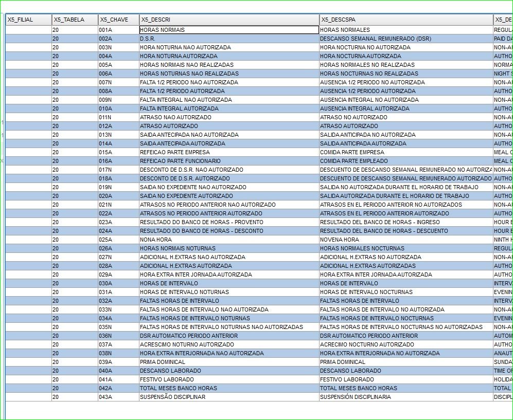Click key cell 043A
Screen dimensions: 513x420
point(119,397)
